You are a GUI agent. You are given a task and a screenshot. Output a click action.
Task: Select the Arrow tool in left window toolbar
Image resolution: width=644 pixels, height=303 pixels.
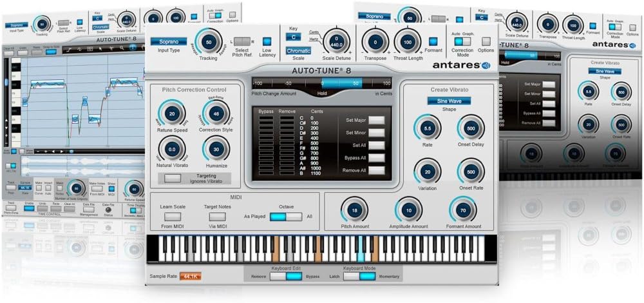pyautogui.click(x=100, y=49)
